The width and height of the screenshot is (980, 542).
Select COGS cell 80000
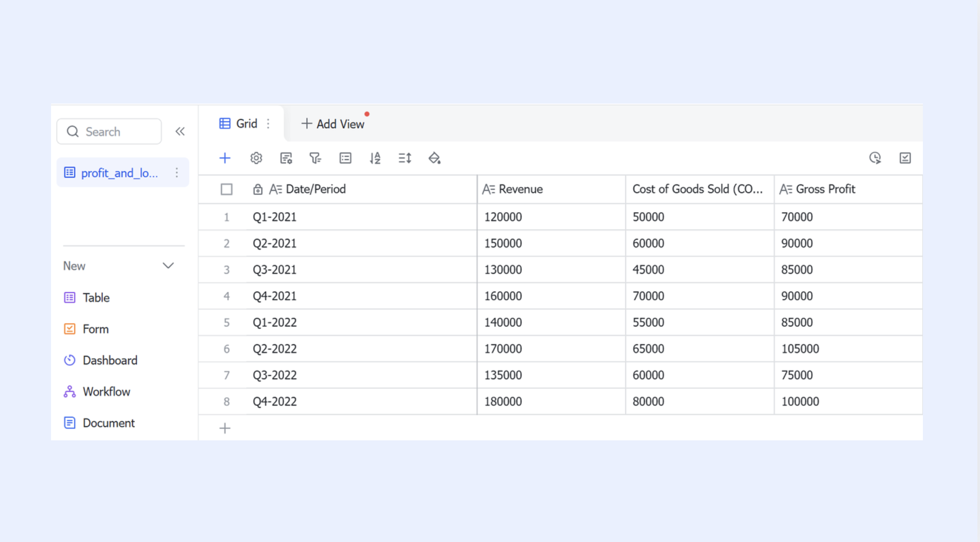(700, 402)
